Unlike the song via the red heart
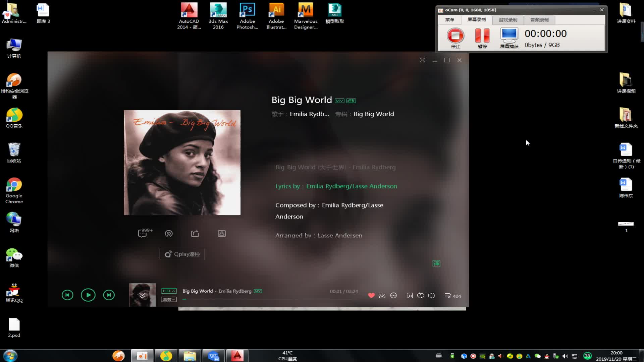The width and height of the screenshot is (644, 362). pyautogui.click(x=371, y=295)
